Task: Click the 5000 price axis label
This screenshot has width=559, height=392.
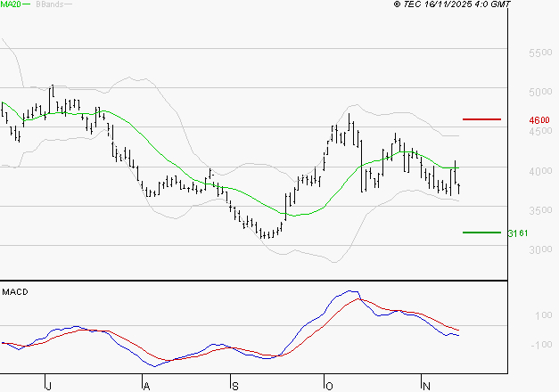Action: (540, 92)
